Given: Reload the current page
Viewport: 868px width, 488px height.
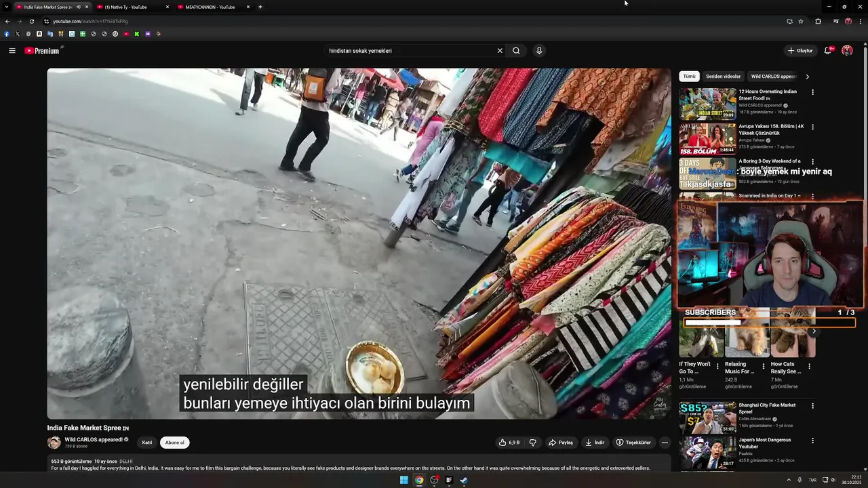Looking at the screenshot, I should (32, 21).
